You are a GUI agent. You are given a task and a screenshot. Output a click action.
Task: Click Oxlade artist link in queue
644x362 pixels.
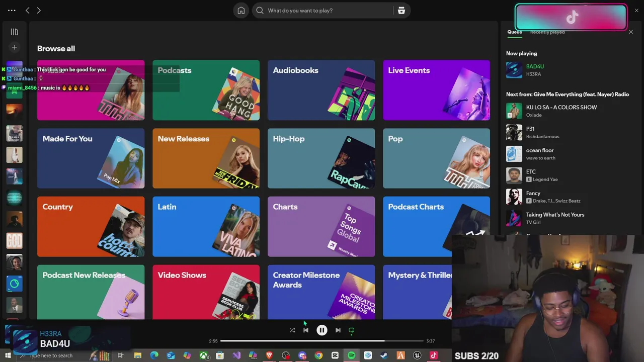534,115
